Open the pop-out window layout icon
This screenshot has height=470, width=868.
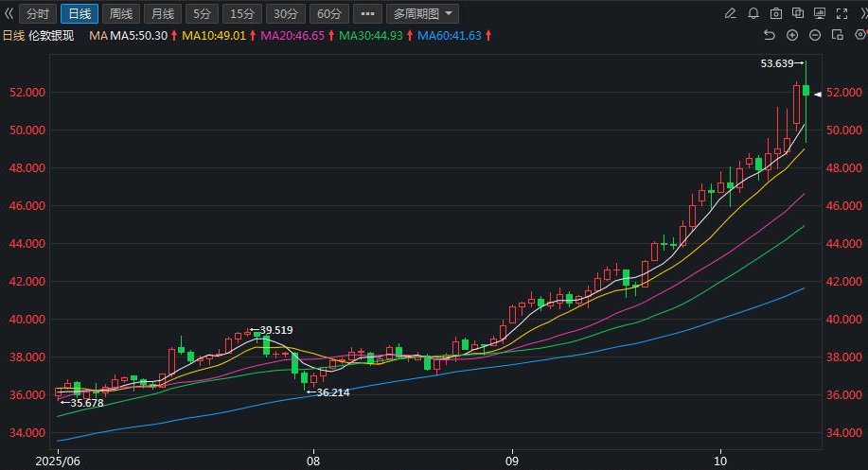click(837, 35)
